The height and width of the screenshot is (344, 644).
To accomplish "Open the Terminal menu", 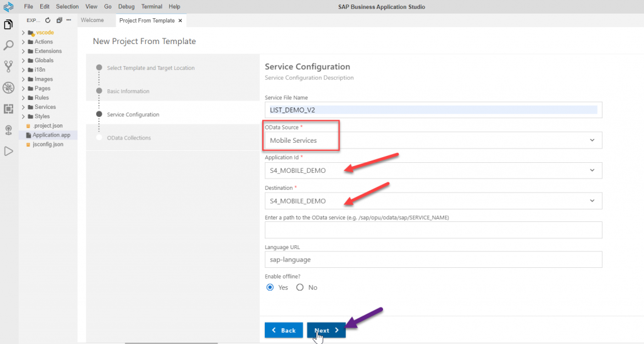I will pyautogui.click(x=152, y=6).
